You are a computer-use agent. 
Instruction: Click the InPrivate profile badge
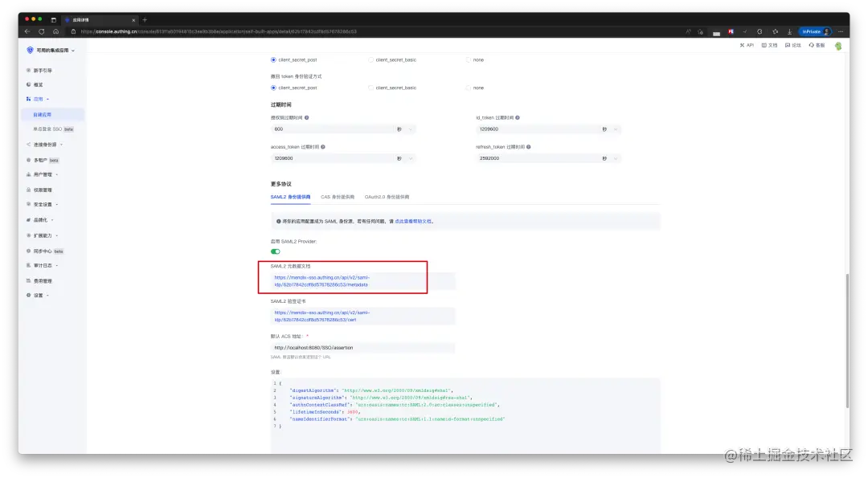coord(816,31)
